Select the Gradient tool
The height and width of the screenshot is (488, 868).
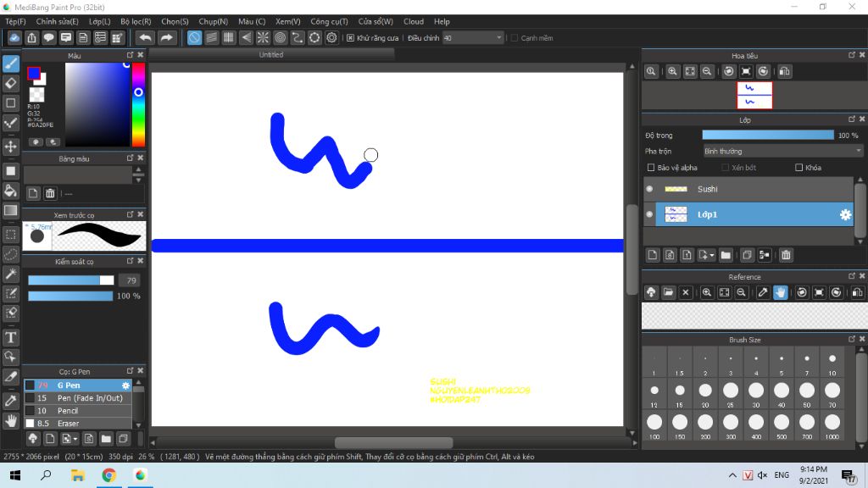[10, 210]
